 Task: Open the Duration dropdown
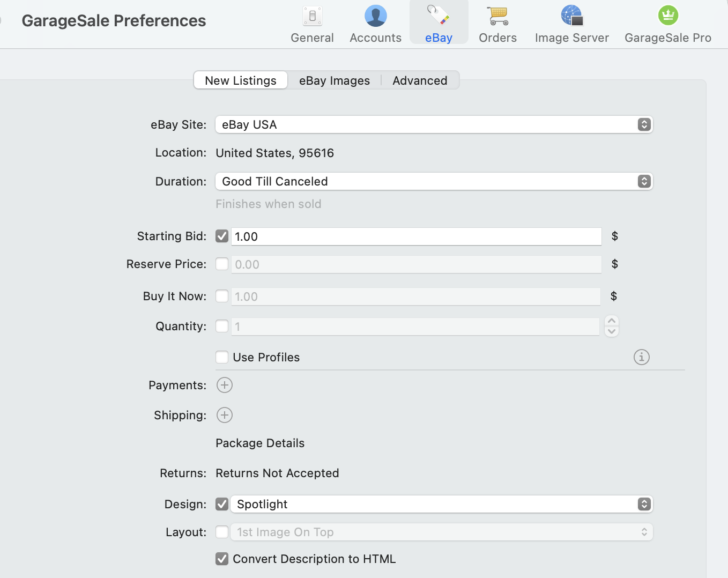(434, 181)
